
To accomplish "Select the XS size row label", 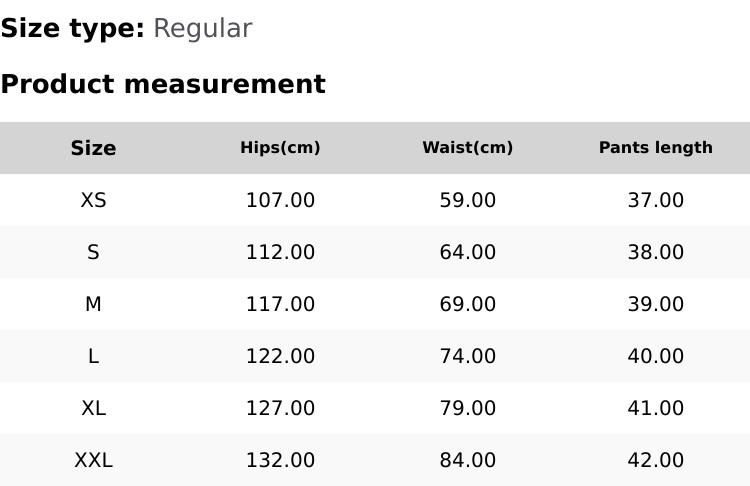I will click(x=93, y=200).
